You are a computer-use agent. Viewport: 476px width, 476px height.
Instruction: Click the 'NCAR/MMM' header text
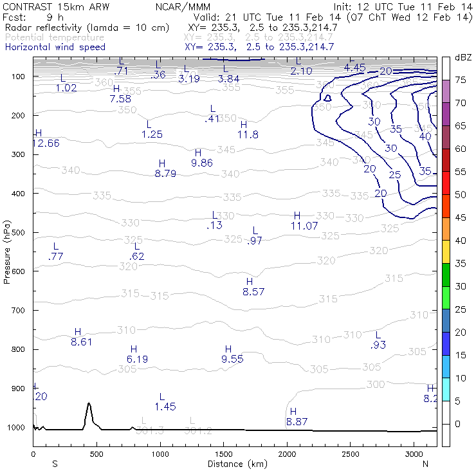(183, 6)
